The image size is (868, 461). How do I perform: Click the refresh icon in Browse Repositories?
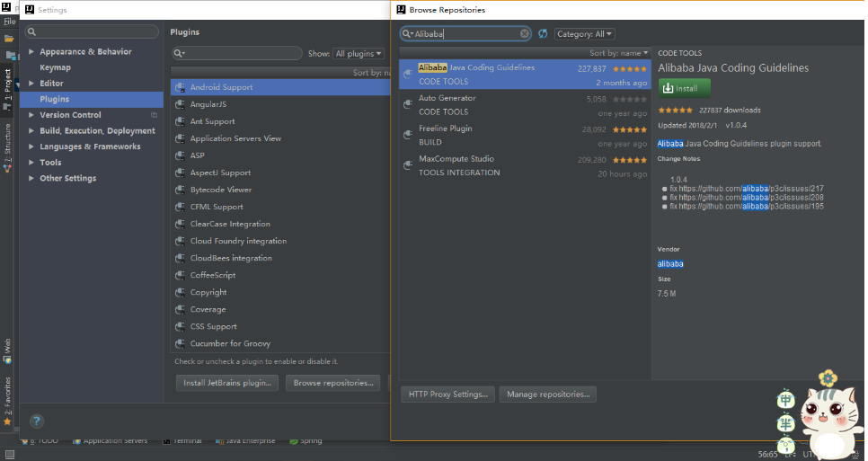543,34
